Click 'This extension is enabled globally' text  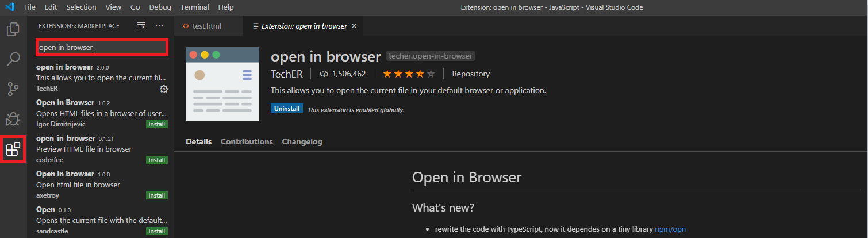tap(356, 110)
